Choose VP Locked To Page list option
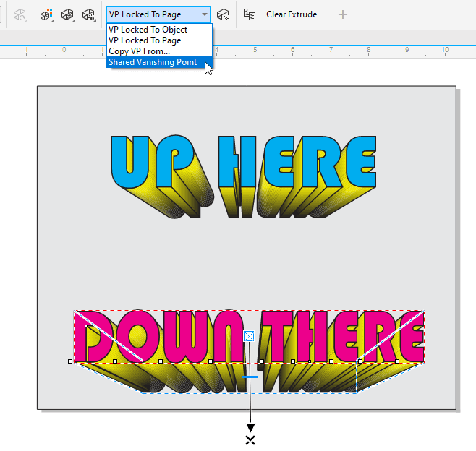The image size is (476, 451). click(x=145, y=40)
